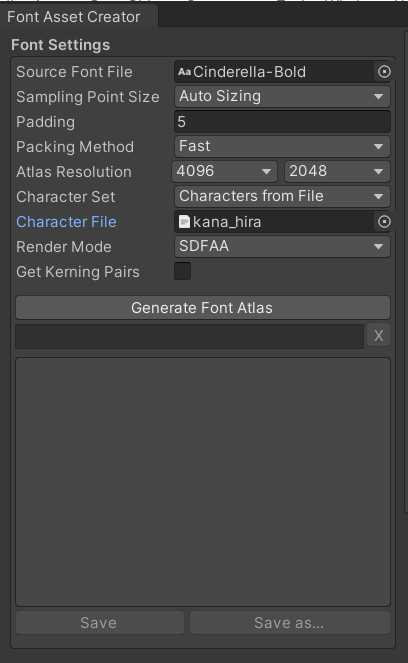Open the Render Mode SDFAA dropdown
The image size is (408, 663).
pyautogui.click(x=282, y=246)
